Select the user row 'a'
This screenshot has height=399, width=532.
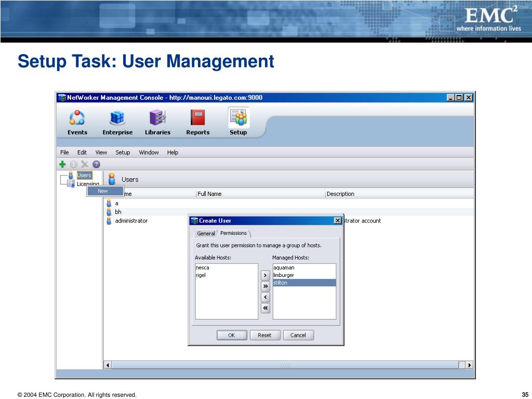coord(288,203)
